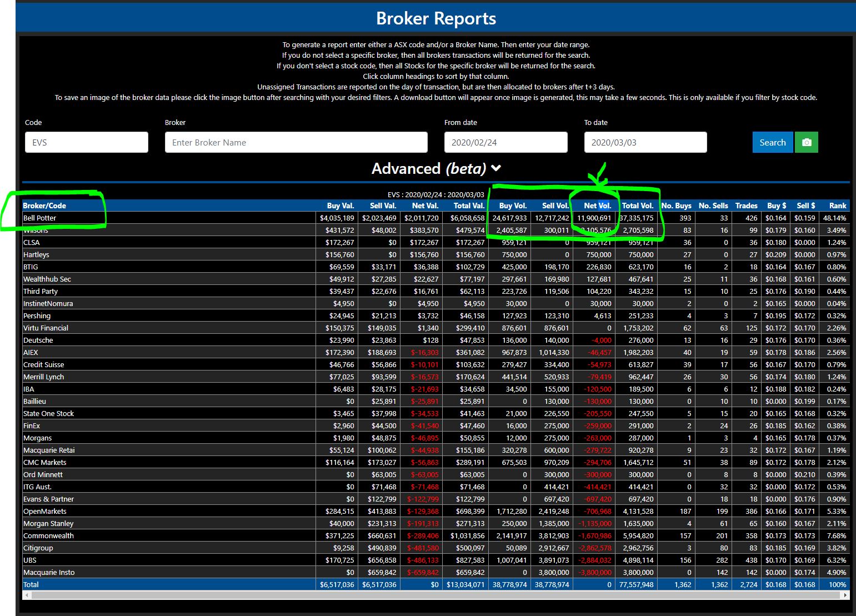Select the UBS broker name

pyautogui.click(x=29, y=560)
